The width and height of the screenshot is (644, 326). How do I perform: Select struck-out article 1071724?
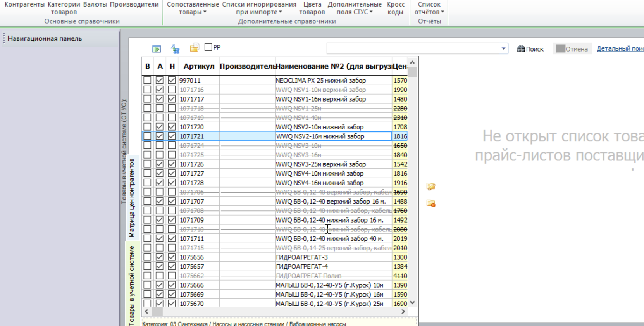click(199, 145)
